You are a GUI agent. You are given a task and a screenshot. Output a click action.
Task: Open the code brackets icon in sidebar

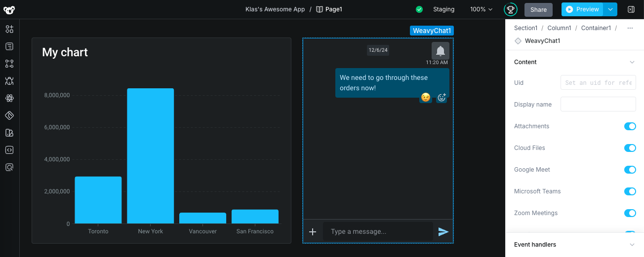click(9, 150)
